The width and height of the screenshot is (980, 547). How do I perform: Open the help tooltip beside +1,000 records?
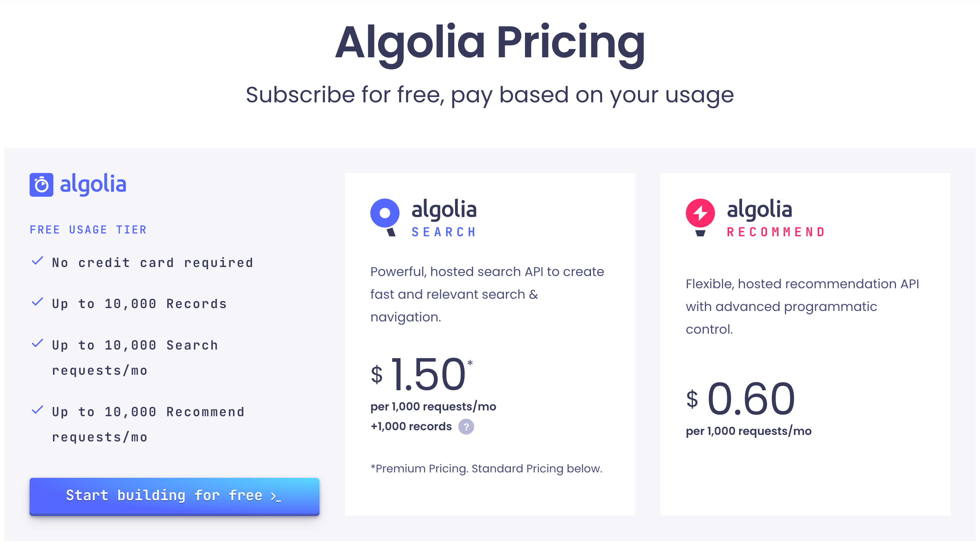(465, 427)
